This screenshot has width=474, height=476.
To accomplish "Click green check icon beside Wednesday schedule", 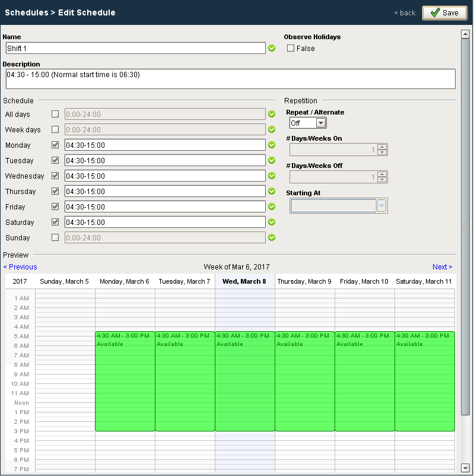I will pos(272,176).
